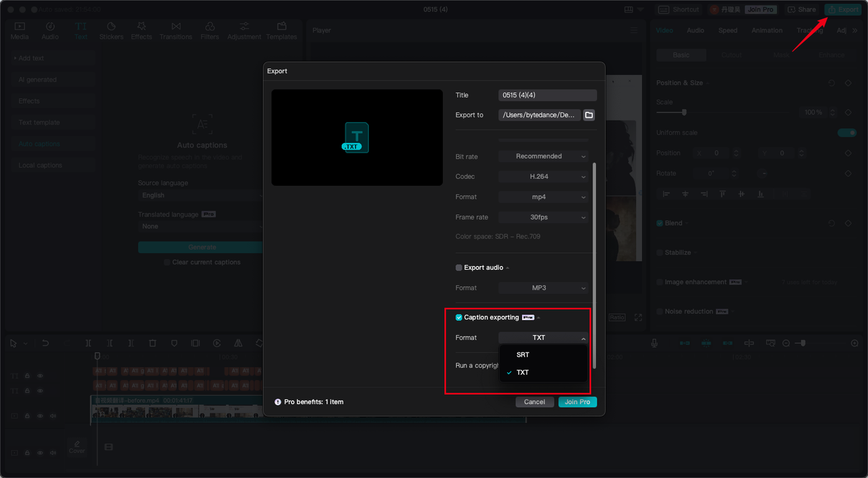This screenshot has width=868, height=478.
Task: Click the Scale keyframe diamond icon
Action: 848,113
